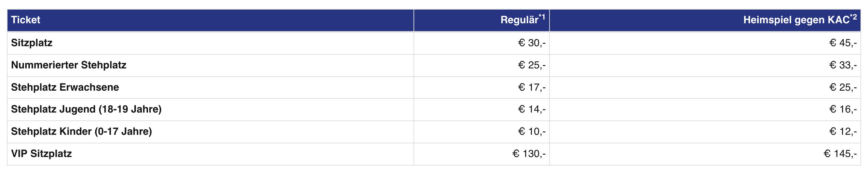Click the regular Stehplatz Jugend price € 14,-

point(532,109)
